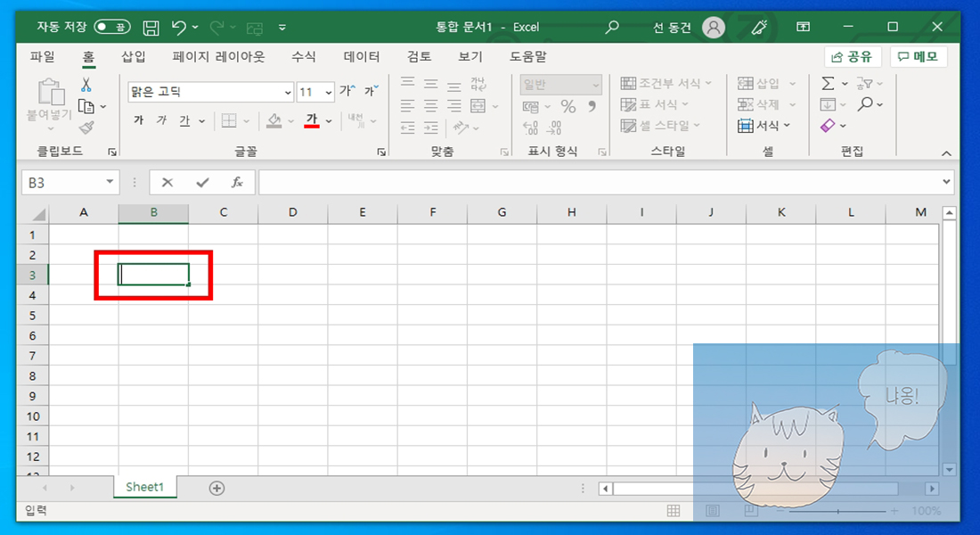Image resolution: width=980 pixels, height=535 pixels.
Task: Click the 공유 button
Action: tap(853, 57)
